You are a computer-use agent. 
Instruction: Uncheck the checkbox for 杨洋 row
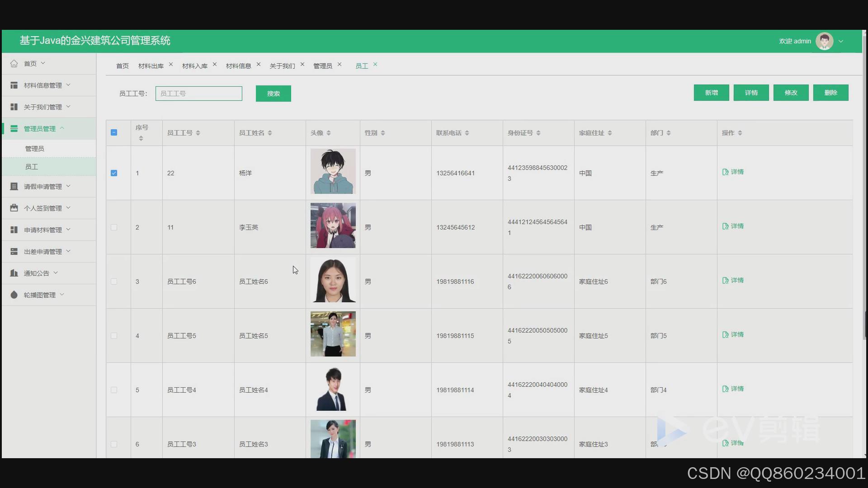point(114,173)
